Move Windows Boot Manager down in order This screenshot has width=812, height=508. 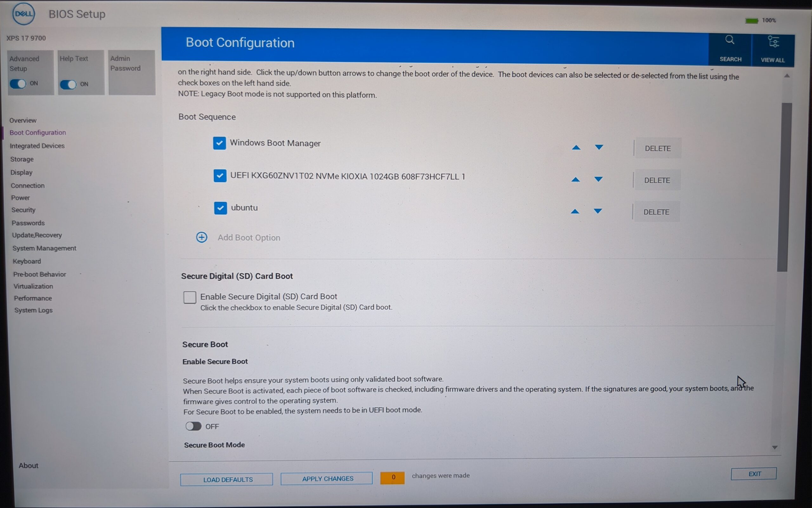tap(599, 147)
